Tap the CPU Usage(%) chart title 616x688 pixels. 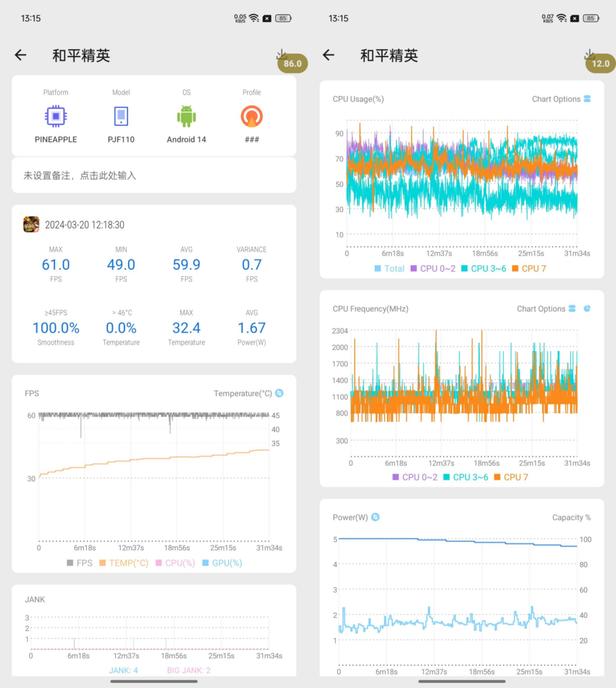pyautogui.click(x=358, y=99)
